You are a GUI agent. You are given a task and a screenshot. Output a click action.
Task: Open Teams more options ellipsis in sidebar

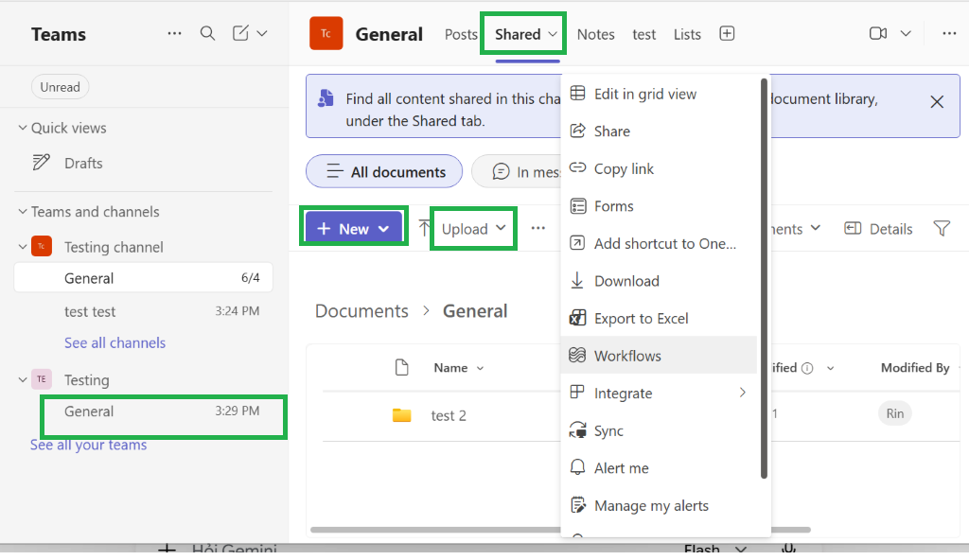click(174, 33)
